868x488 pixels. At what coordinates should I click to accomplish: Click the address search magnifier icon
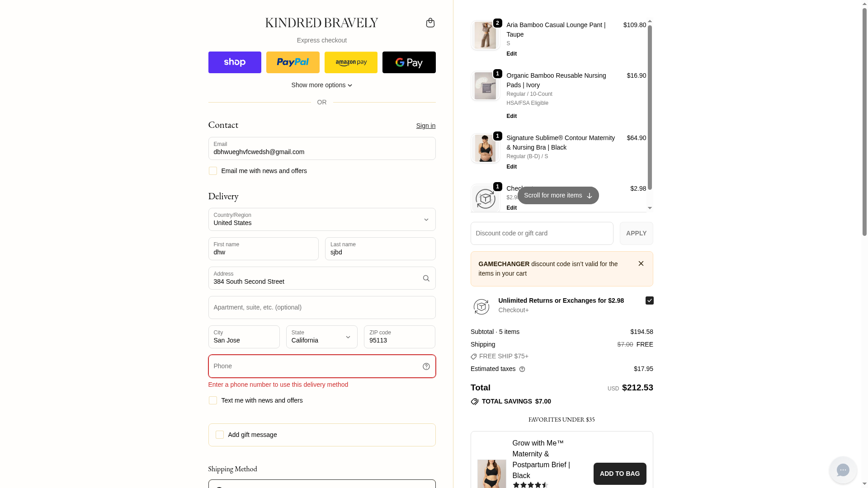point(426,278)
